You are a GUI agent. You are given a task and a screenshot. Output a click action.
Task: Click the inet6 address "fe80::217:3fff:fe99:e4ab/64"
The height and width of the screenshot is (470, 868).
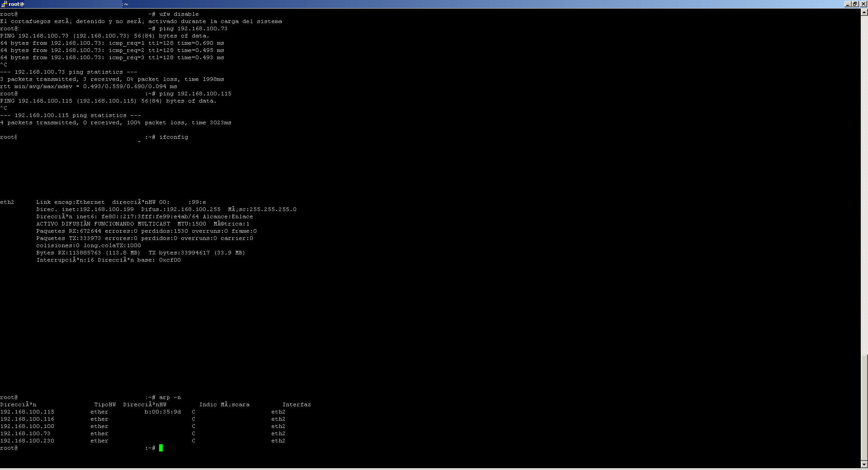[x=150, y=216]
